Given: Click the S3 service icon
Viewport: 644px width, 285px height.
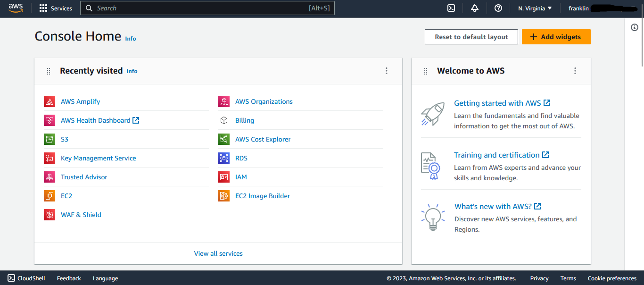Looking at the screenshot, I should click(x=50, y=139).
